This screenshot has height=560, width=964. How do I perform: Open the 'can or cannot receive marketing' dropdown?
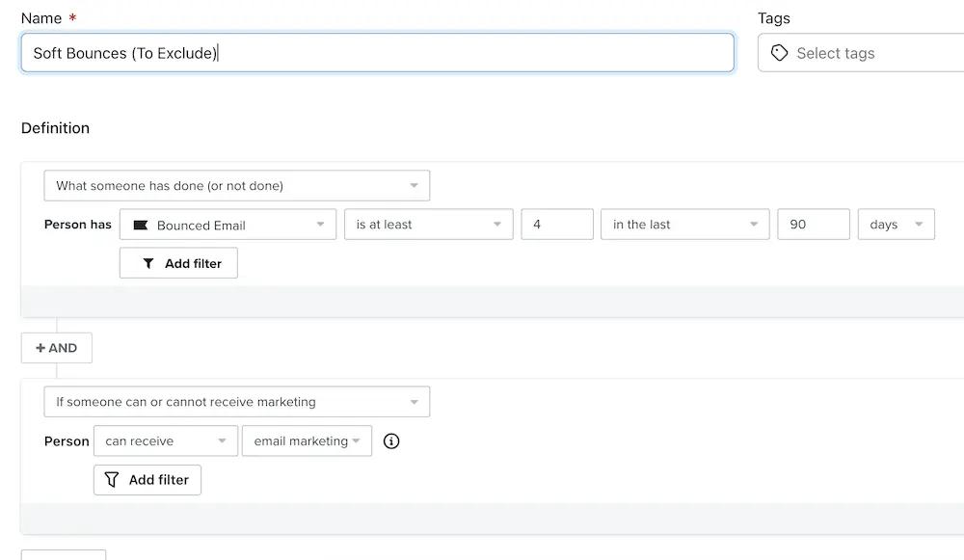tap(236, 401)
